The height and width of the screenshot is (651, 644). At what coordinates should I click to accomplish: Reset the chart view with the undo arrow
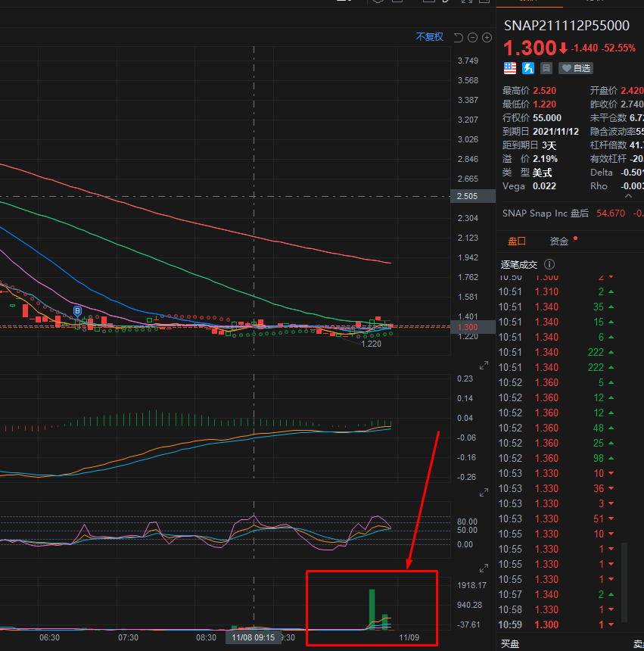[x=458, y=38]
